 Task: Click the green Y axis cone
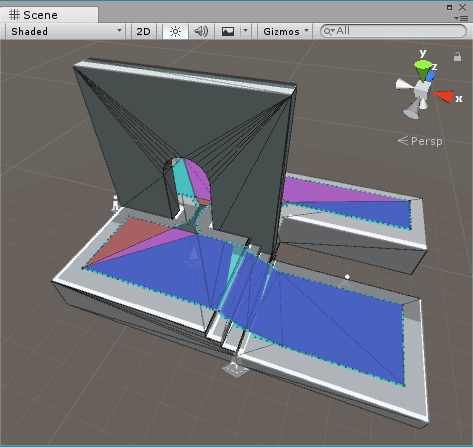423,69
